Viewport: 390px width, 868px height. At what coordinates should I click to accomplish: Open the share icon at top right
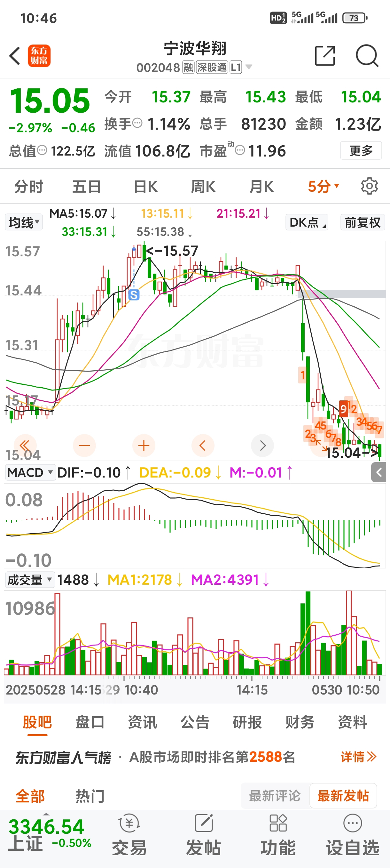point(325,56)
